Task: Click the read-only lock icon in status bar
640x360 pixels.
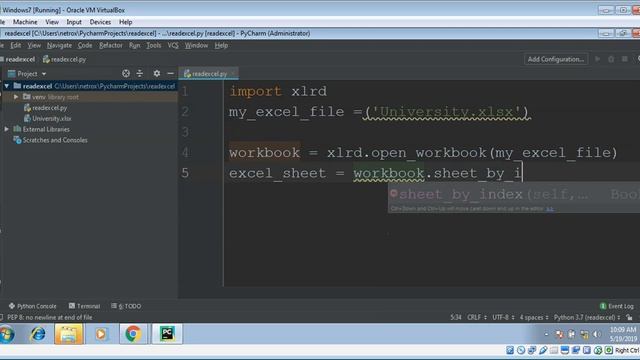Action: click(x=630, y=317)
